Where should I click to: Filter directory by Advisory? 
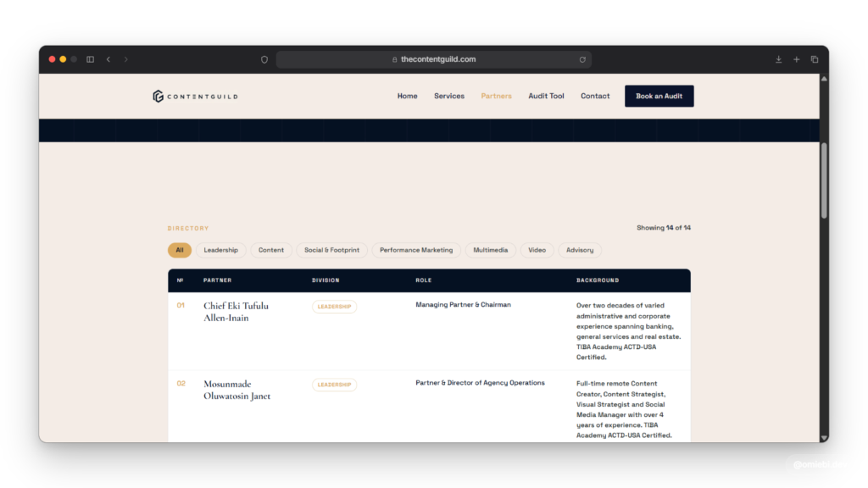click(x=580, y=250)
